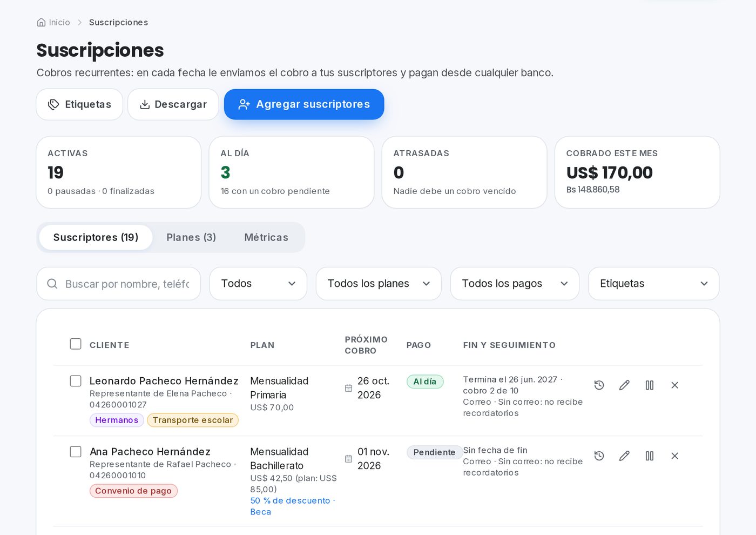
Task: Open the Todos los pagos filter
Action: 515,284
